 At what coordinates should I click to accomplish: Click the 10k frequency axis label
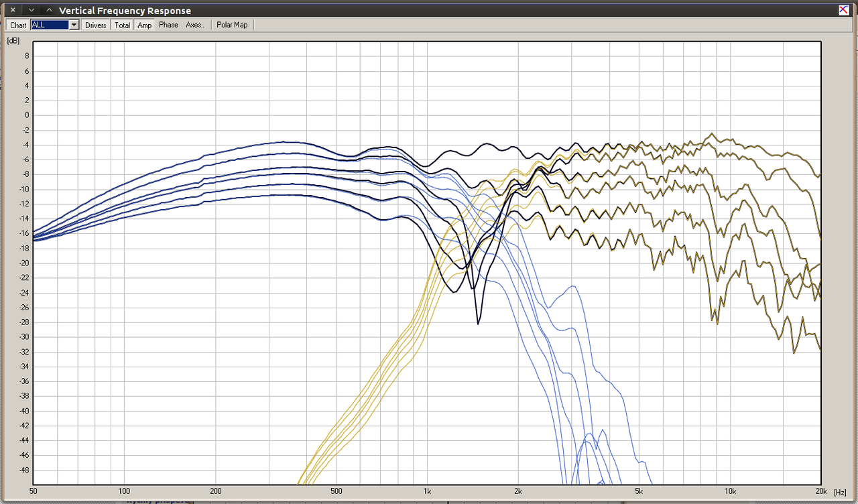pyautogui.click(x=730, y=493)
